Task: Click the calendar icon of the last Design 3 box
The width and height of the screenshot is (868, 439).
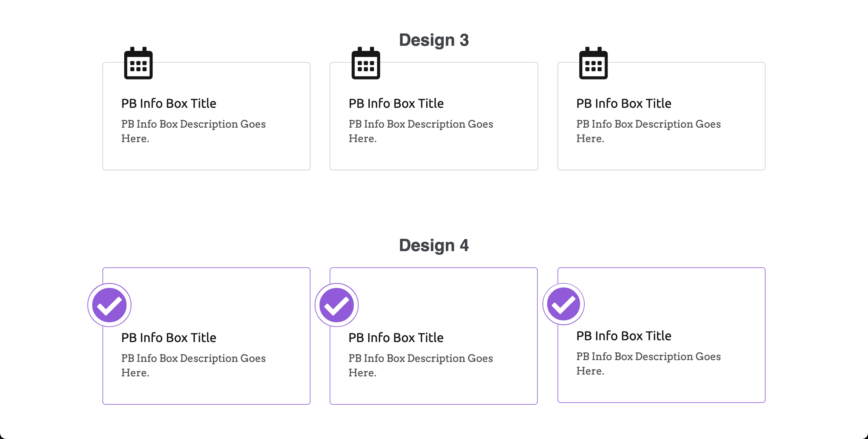Action: click(593, 63)
